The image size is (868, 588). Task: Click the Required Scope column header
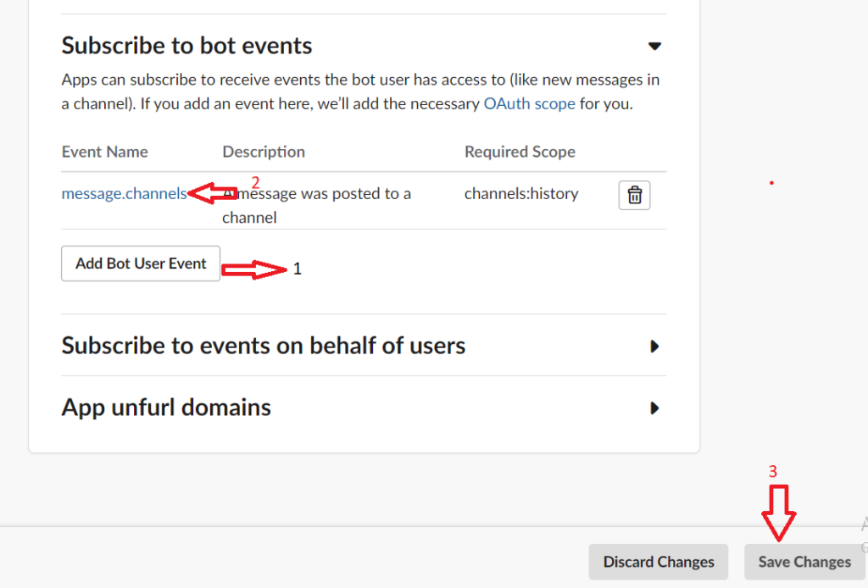tap(520, 153)
